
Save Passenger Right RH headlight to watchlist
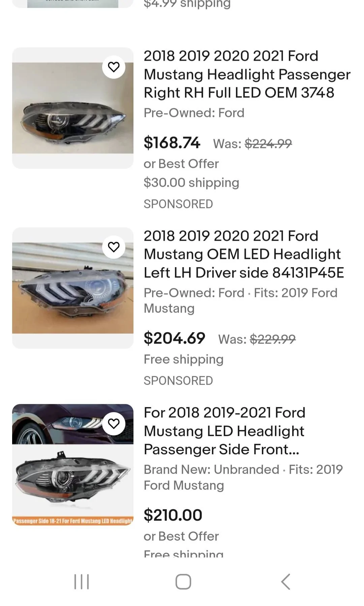point(114,67)
